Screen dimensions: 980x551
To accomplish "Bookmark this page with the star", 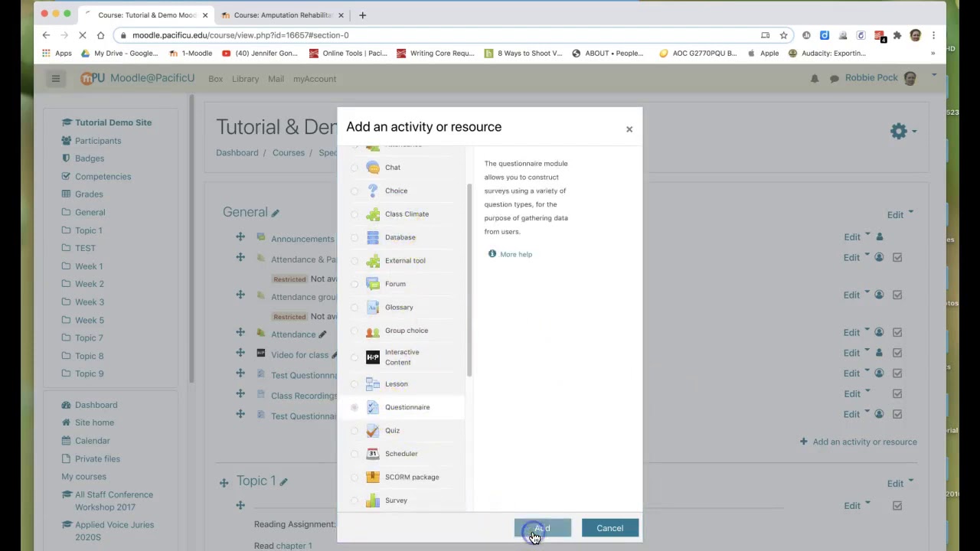I will tap(783, 35).
